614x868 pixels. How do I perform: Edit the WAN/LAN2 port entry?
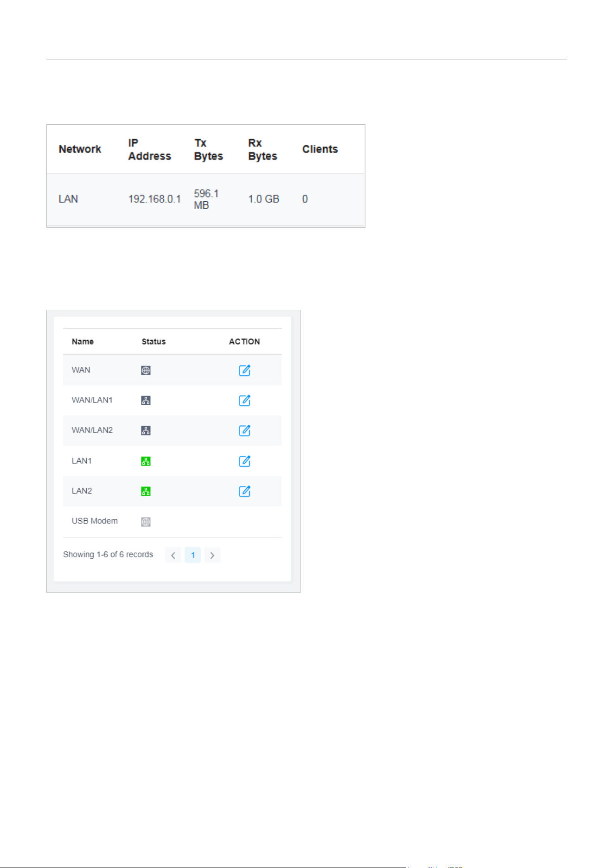[244, 430]
